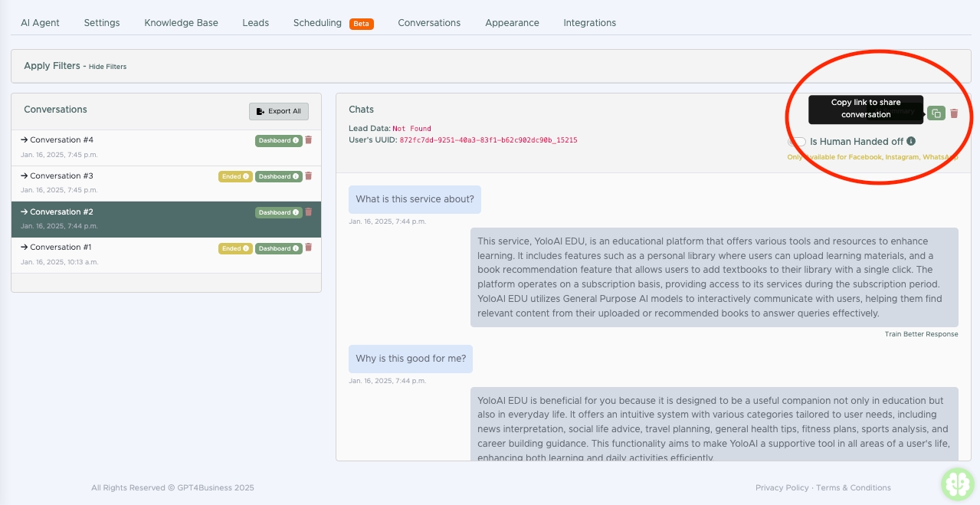
Task: Open Terms & Conditions in the footer
Action: [853, 488]
